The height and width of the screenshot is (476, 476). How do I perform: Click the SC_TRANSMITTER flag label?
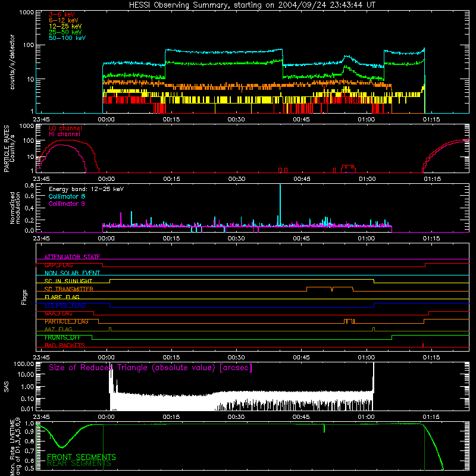(x=69, y=289)
